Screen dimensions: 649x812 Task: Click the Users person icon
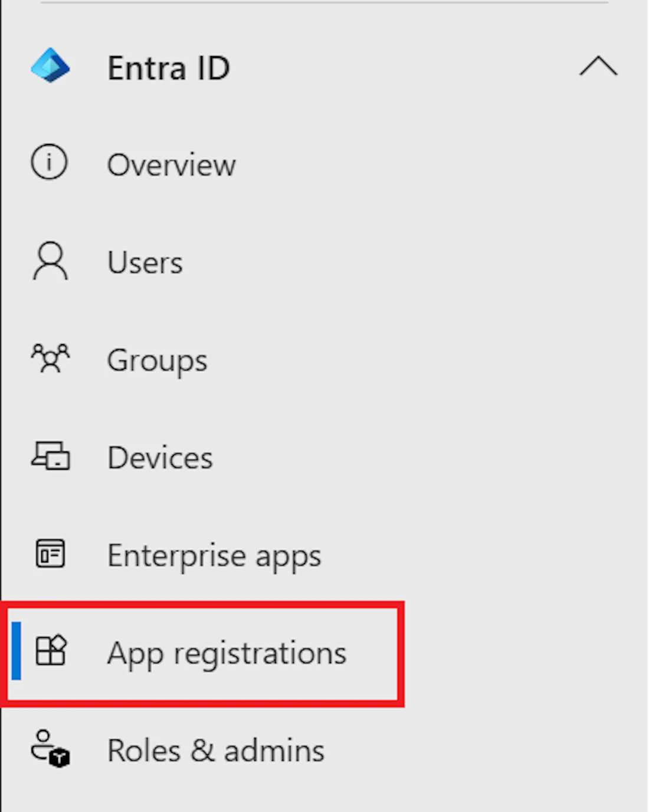click(49, 261)
